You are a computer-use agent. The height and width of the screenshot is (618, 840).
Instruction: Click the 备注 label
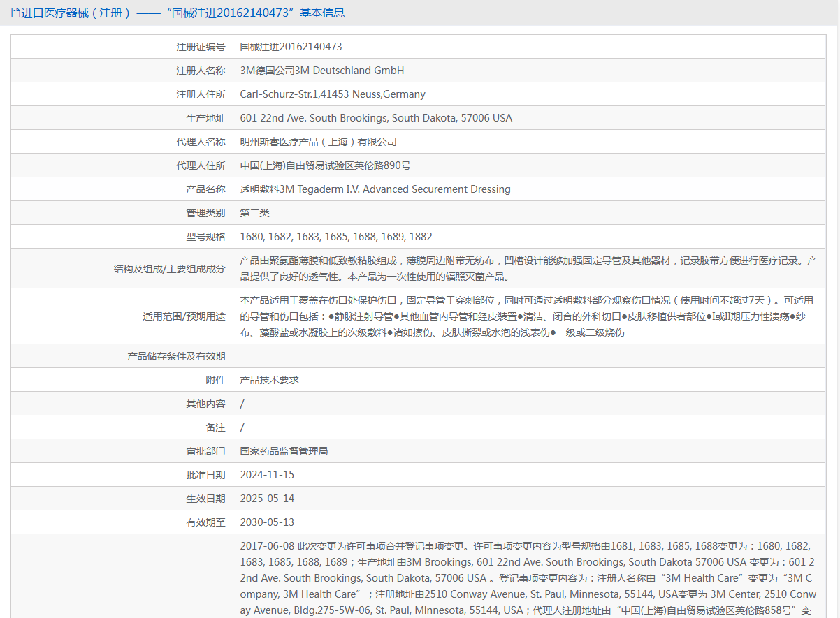pyautogui.click(x=215, y=427)
